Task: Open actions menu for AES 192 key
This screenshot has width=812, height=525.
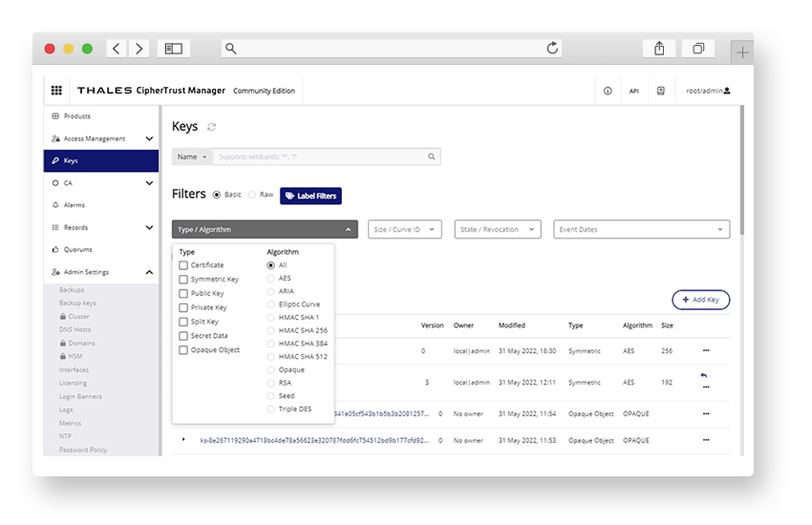Action: tap(706, 387)
